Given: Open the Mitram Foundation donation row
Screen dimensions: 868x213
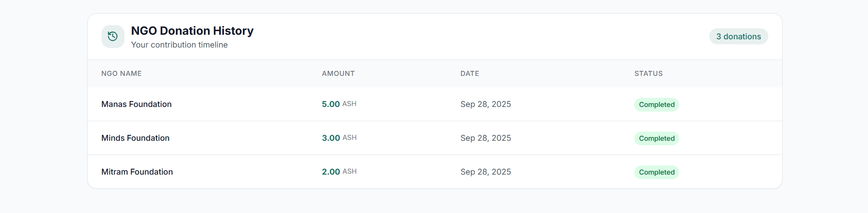Looking at the screenshot, I should pyautogui.click(x=137, y=172).
